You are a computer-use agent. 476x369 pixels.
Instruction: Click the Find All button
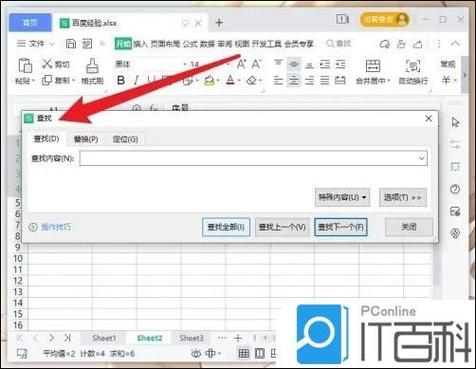pos(226,227)
